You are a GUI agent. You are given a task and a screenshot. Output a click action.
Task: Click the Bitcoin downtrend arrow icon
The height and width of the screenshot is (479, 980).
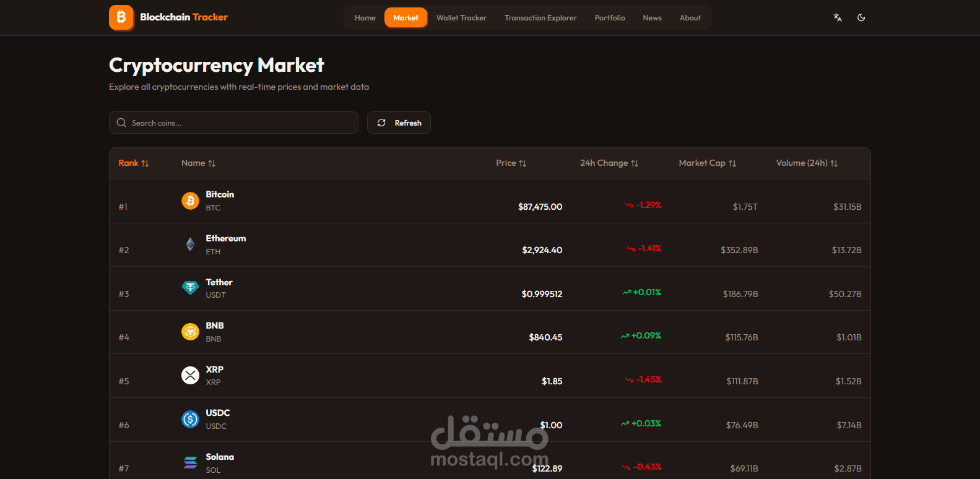pos(629,205)
